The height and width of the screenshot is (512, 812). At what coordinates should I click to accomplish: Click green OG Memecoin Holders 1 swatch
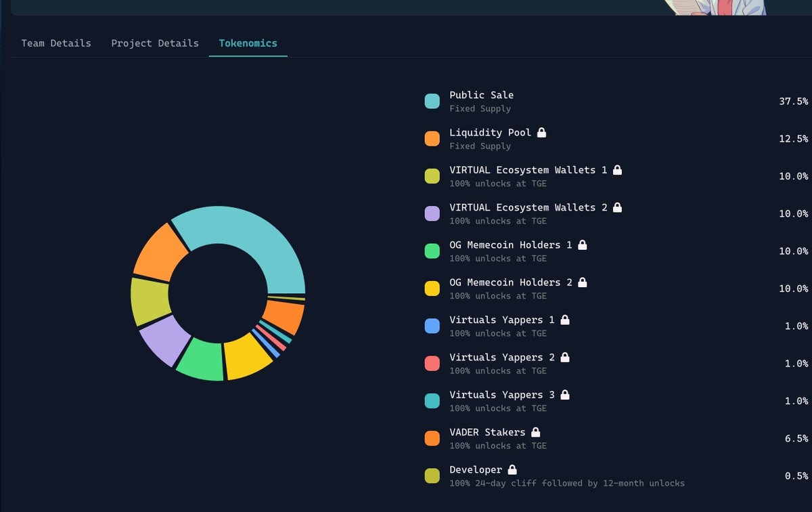pos(432,251)
